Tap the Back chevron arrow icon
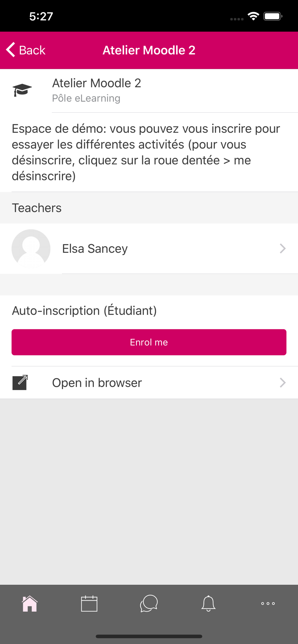 coord(11,50)
